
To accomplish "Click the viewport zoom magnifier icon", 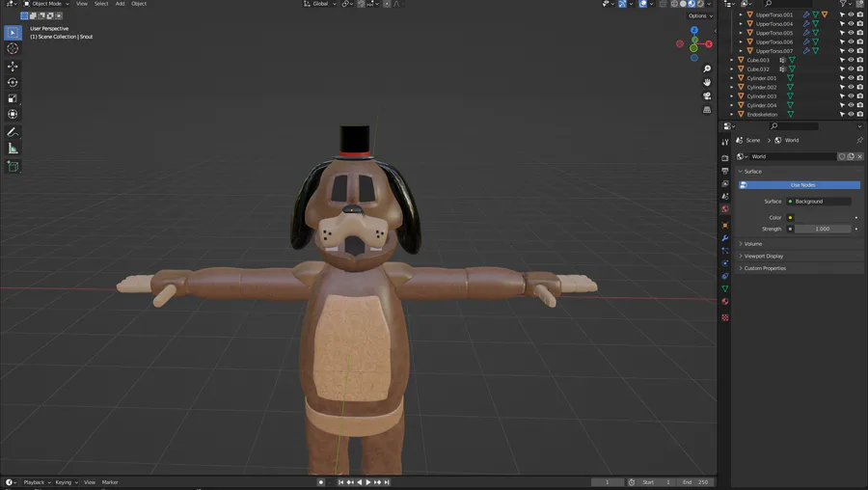I will point(707,68).
